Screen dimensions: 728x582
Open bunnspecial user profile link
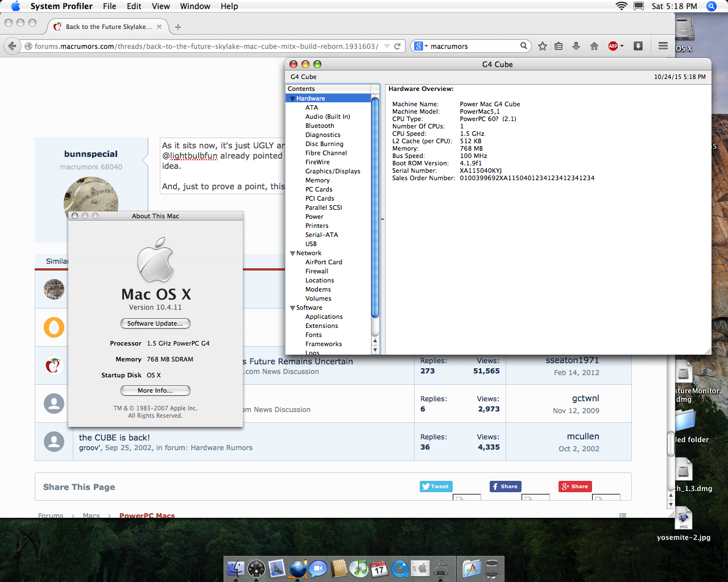point(91,154)
